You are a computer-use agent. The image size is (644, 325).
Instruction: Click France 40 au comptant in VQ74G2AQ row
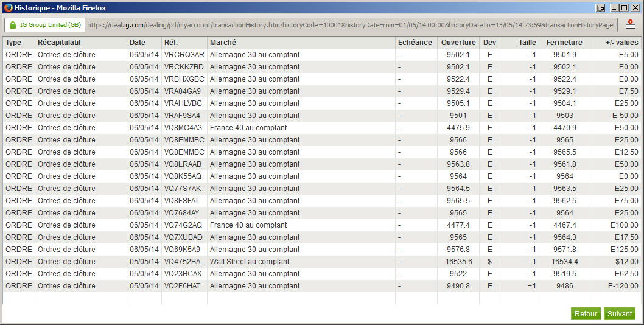pos(248,225)
